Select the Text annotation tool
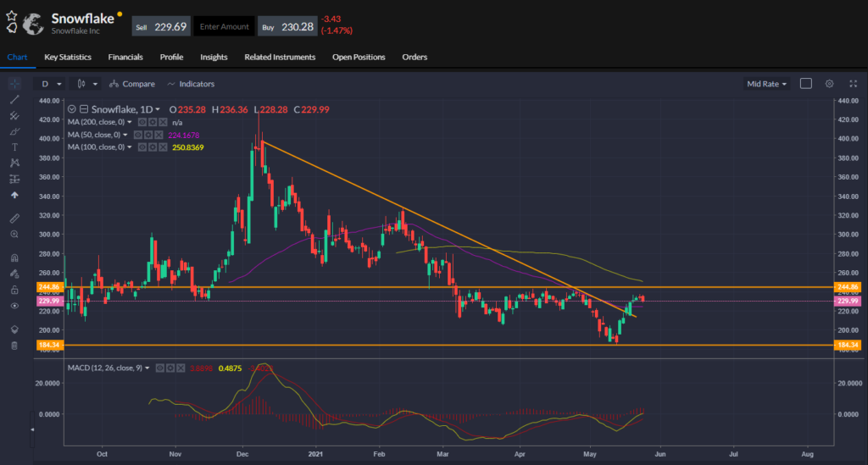 (14, 147)
